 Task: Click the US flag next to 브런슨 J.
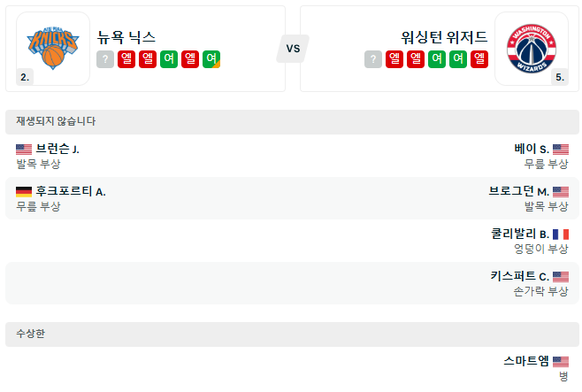coord(24,150)
